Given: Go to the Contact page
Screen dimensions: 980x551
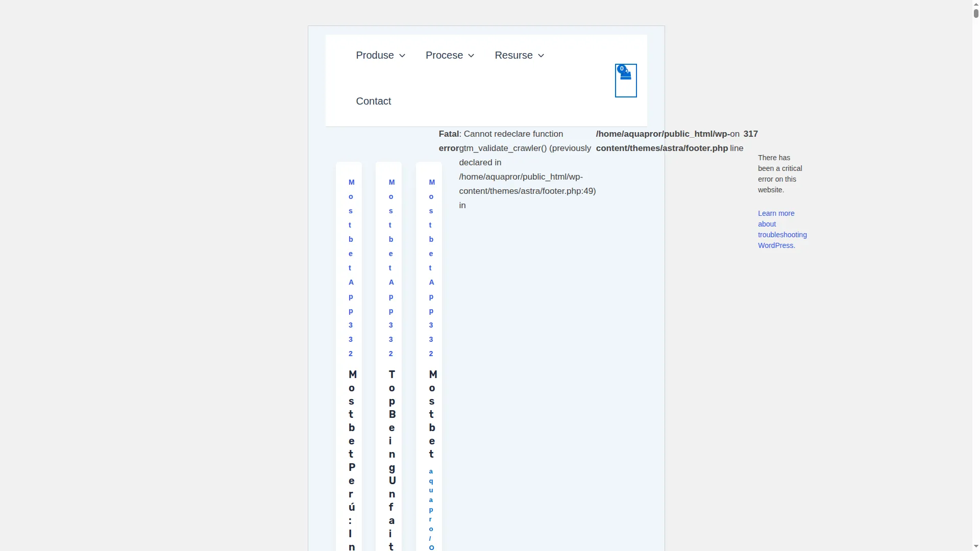Looking at the screenshot, I should coord(374,101).
